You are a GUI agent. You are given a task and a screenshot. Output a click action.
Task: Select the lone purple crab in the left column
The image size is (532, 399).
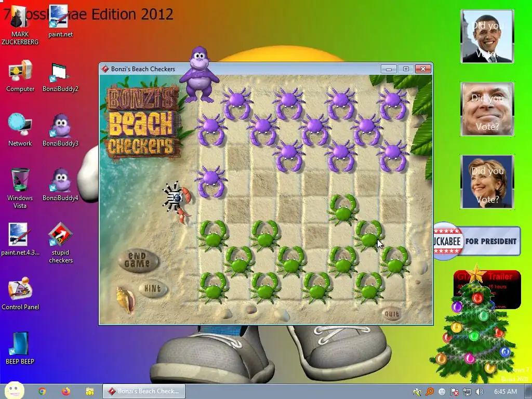point(211,181)
